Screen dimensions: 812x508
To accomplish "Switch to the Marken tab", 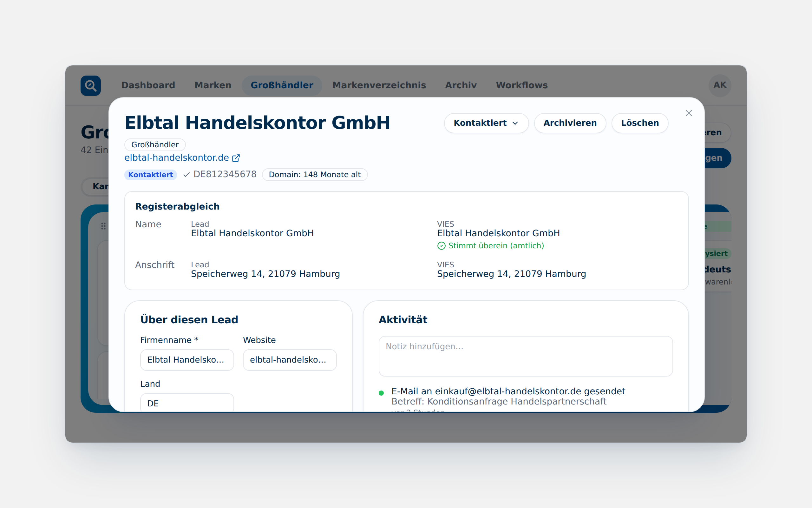I will 213,85.
